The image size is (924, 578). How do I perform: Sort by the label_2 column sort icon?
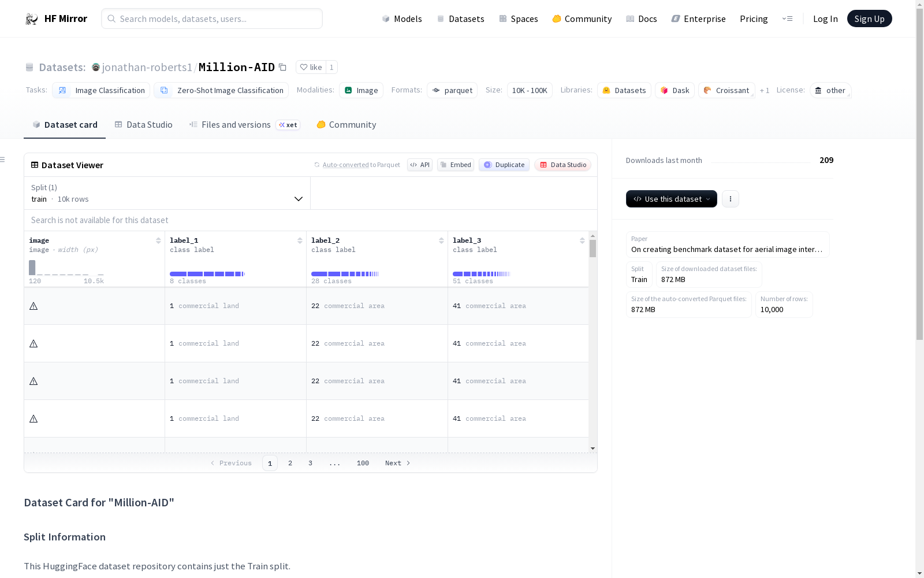tap(441, 240)
